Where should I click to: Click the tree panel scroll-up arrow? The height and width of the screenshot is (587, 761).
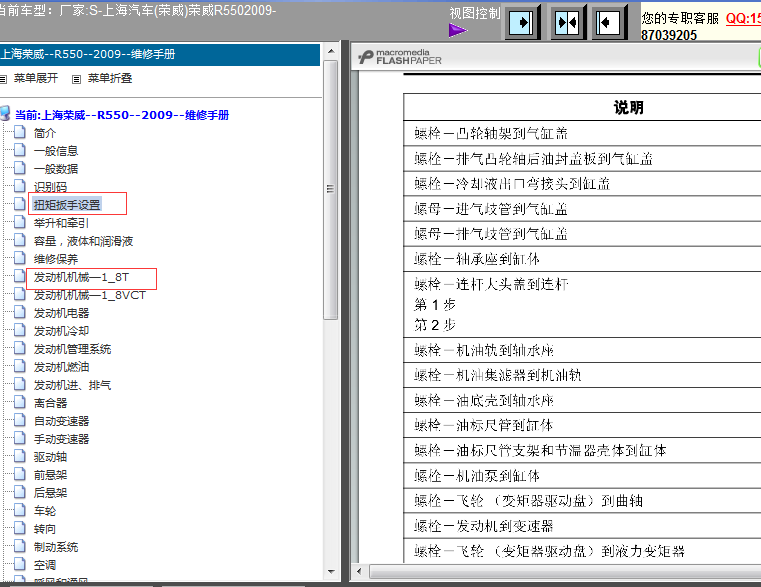click(331, 51)
